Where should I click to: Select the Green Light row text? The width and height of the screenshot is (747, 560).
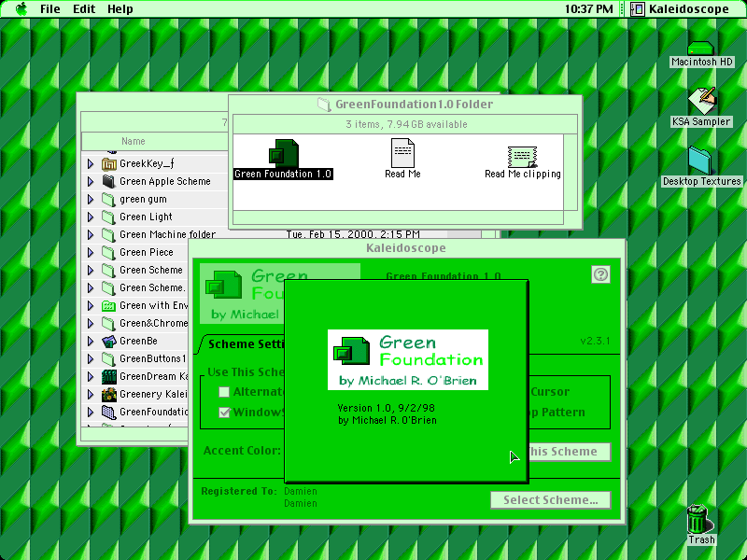click(146, 217)
